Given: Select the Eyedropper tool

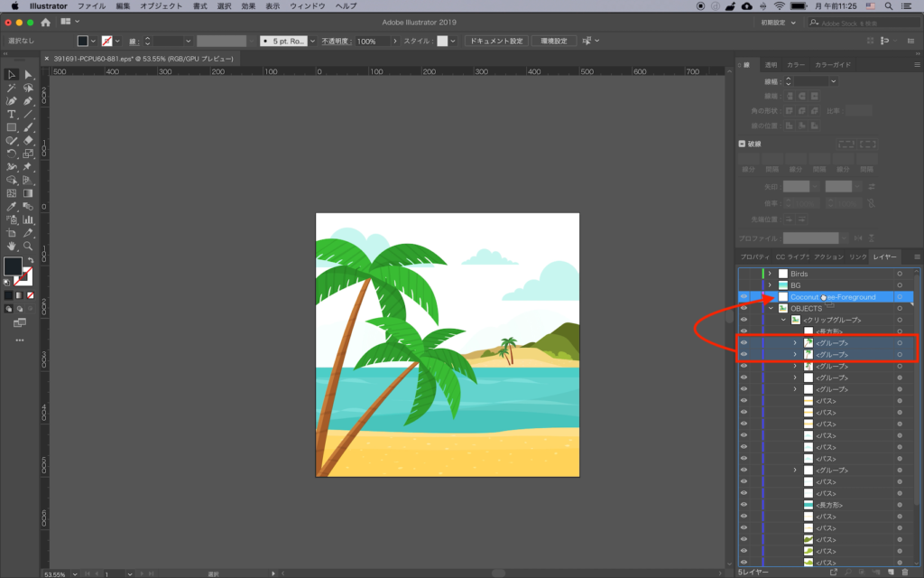Looking at the screenshot, I should tap(12, 206).
